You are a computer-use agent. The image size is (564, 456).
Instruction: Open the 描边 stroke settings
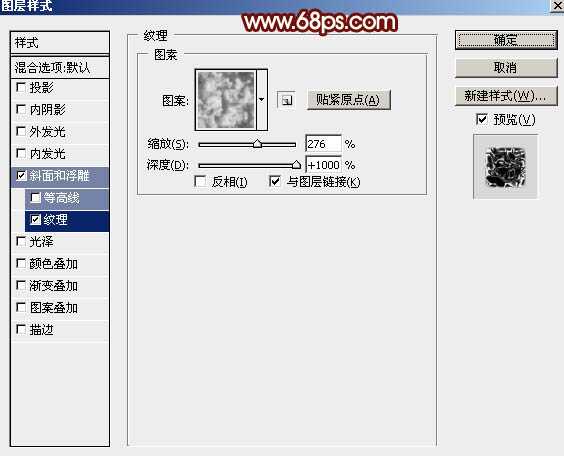point(42,329)
